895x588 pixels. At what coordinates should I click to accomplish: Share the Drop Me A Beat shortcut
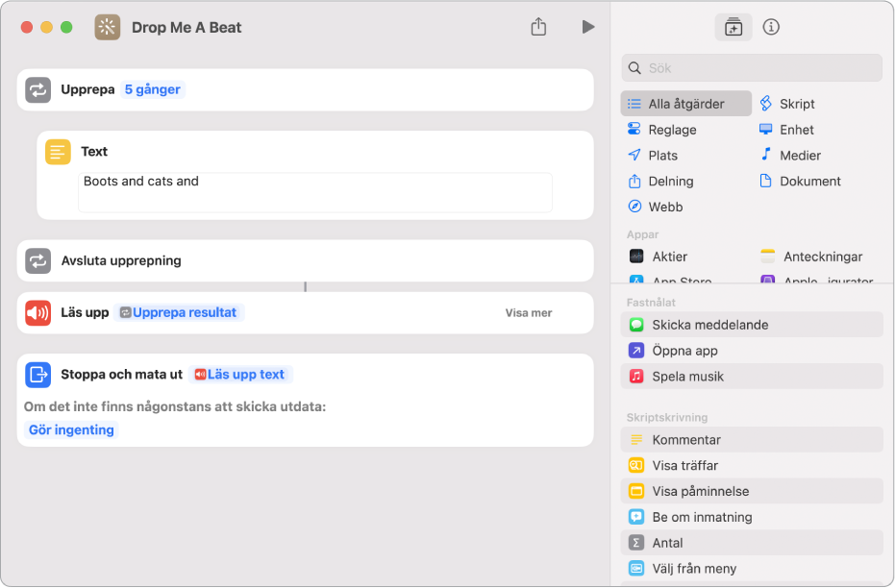point(538,26)
